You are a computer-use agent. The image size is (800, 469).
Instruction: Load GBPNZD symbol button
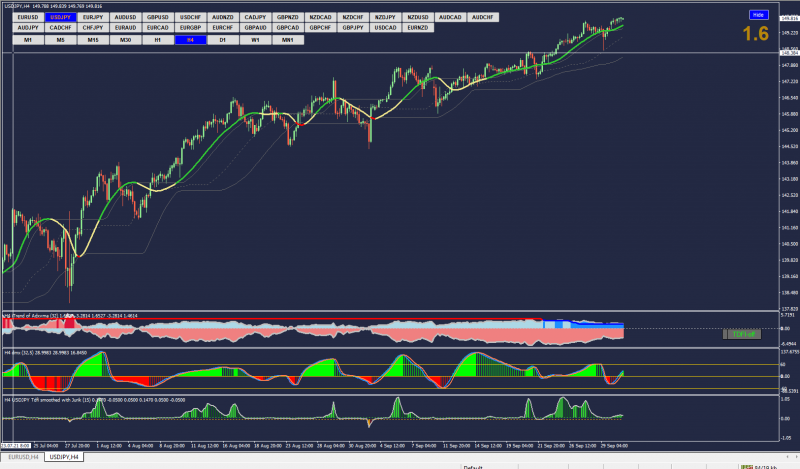pyautogui.click(x=288, y=17)
